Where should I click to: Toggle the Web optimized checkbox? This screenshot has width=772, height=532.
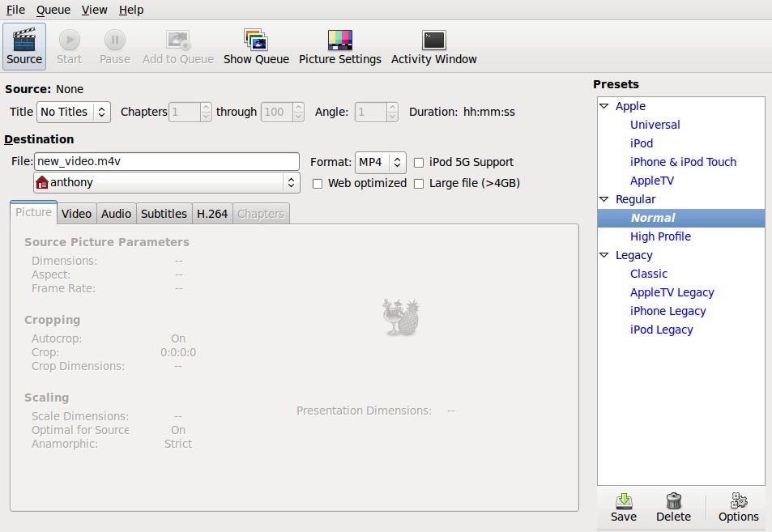click(x=318, y=184)
